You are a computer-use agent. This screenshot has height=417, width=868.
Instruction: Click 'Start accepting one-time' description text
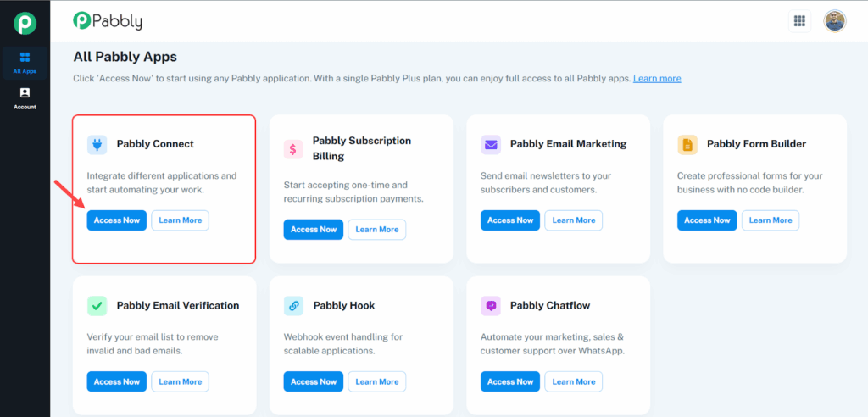click(353, 192)
